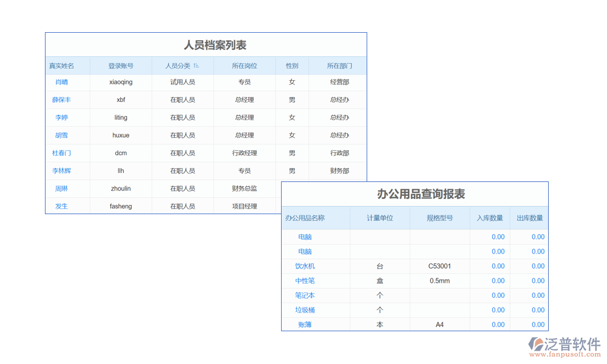
Task: Click on employee name 胡雪
Action: pos(61,135)
